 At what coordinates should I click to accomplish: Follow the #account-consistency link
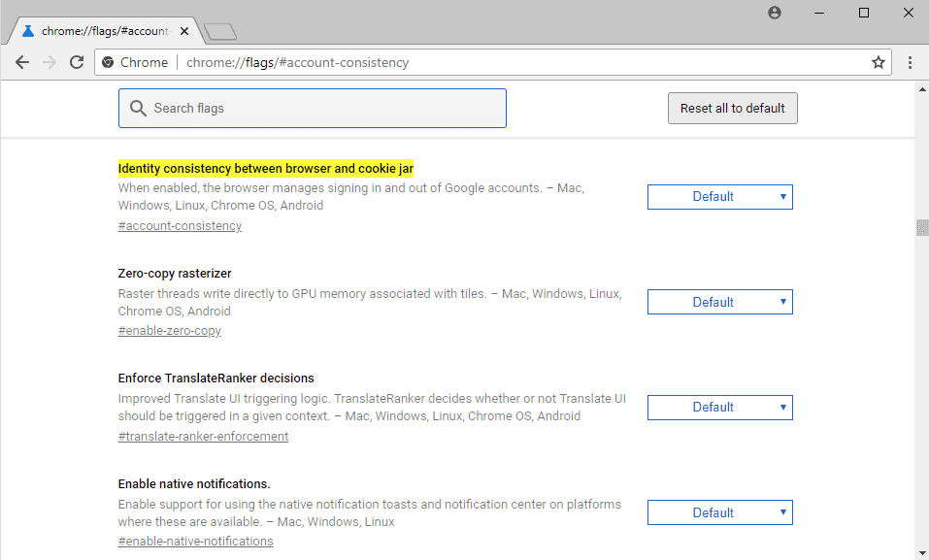[180, 226]
